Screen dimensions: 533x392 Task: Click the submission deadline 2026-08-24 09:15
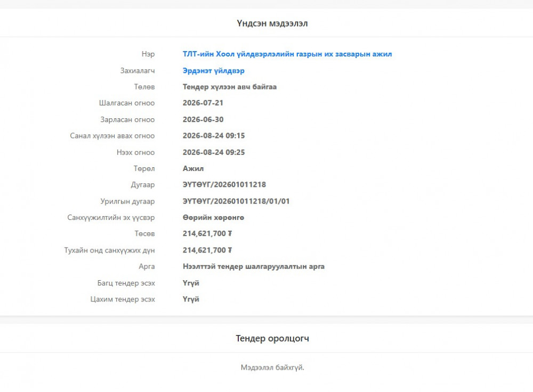pyautogui.click(x=214, y=135)
